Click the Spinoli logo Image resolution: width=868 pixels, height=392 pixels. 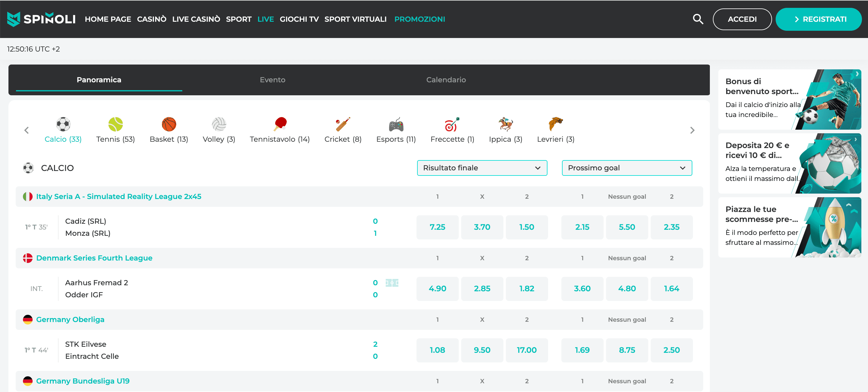pos(41,19)
